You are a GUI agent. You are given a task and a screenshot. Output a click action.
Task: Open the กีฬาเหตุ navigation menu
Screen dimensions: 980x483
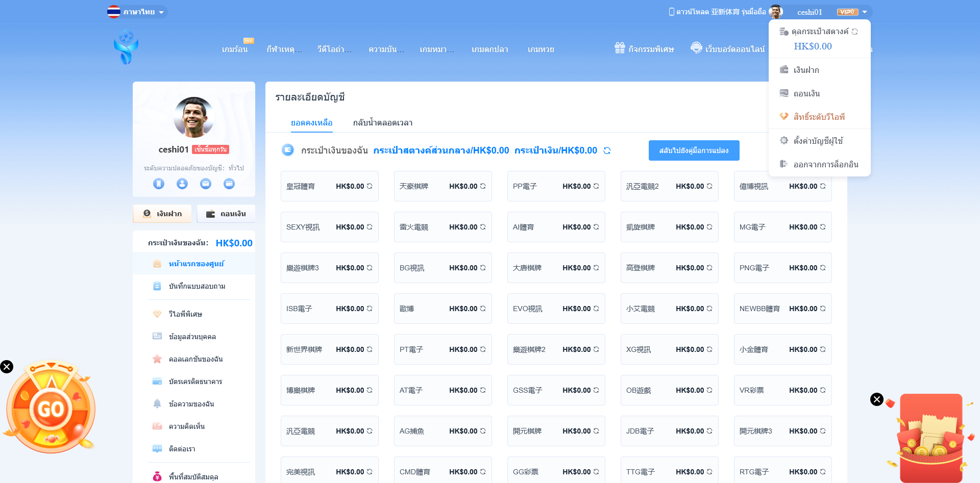(x=284, y=49)
